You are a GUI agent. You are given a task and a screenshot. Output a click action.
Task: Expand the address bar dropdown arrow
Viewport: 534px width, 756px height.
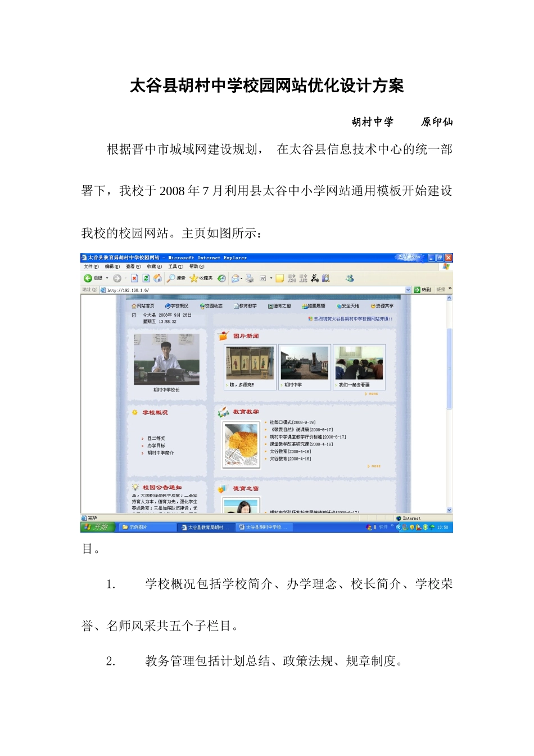tap(408, 290)
